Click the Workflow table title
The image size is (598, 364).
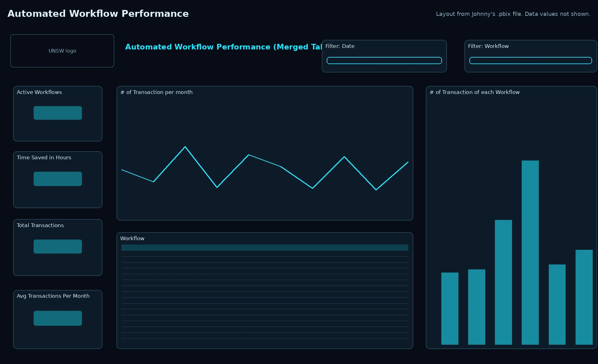coord(132,238)
